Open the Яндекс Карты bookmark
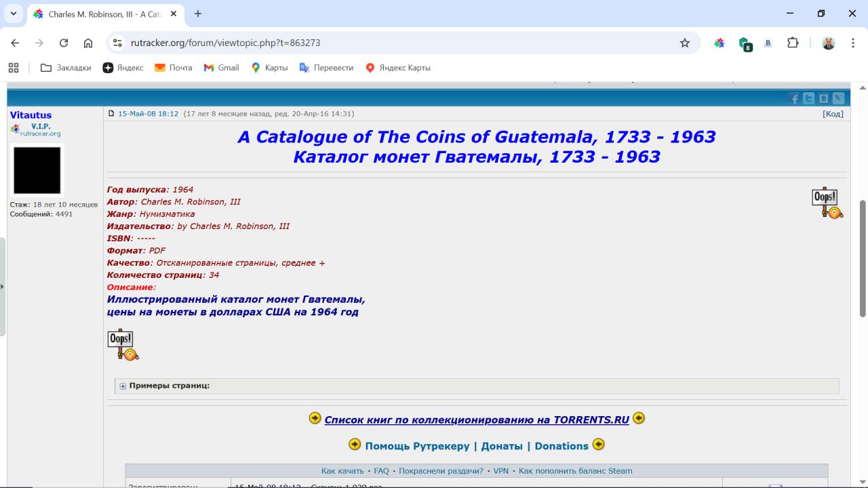868x488 pixels. tap(397, 68)
